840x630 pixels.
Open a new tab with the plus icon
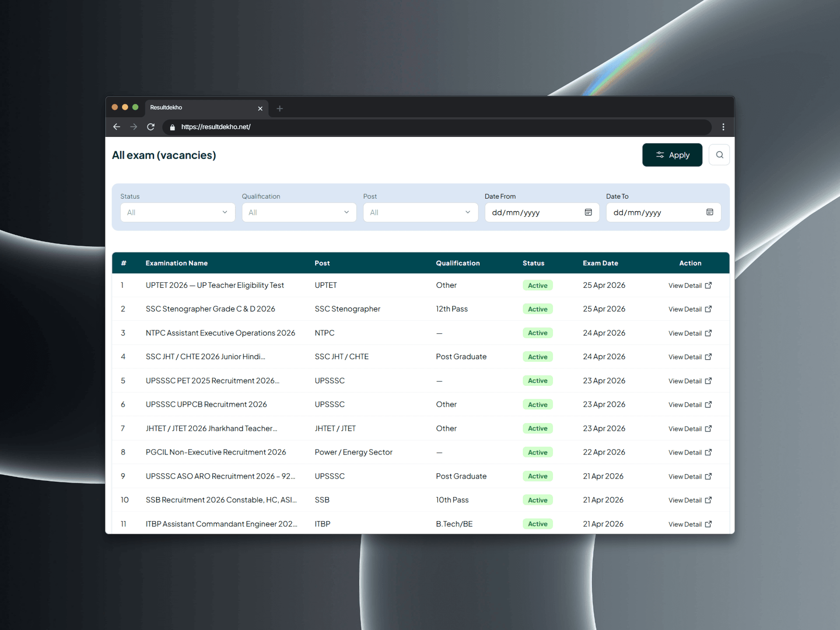click(x=280, y=108)
